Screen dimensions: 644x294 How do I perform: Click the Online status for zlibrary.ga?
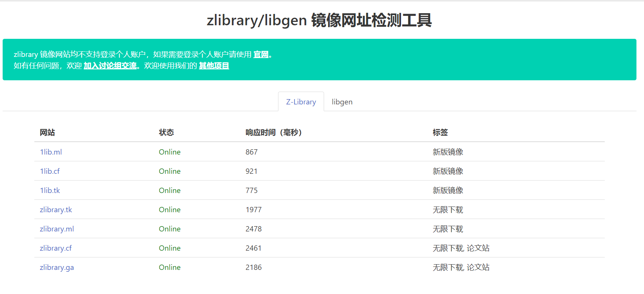pyautogui.click(x=170, y=267)
